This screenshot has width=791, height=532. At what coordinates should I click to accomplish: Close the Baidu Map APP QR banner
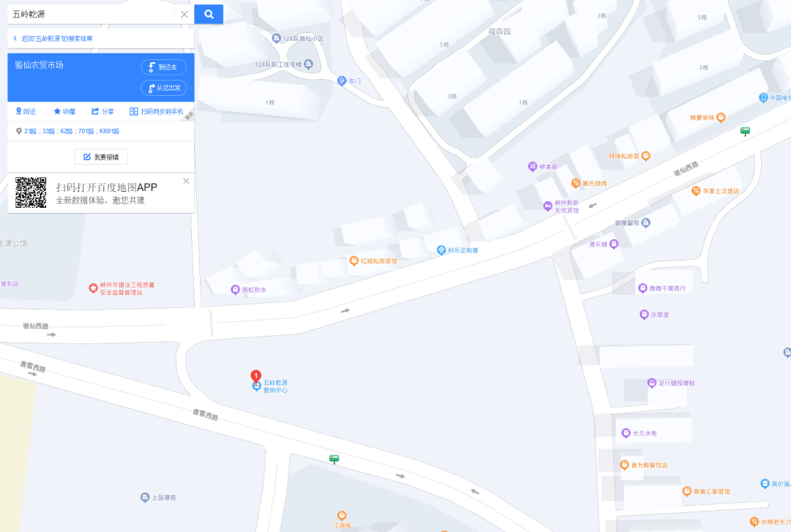186,181
